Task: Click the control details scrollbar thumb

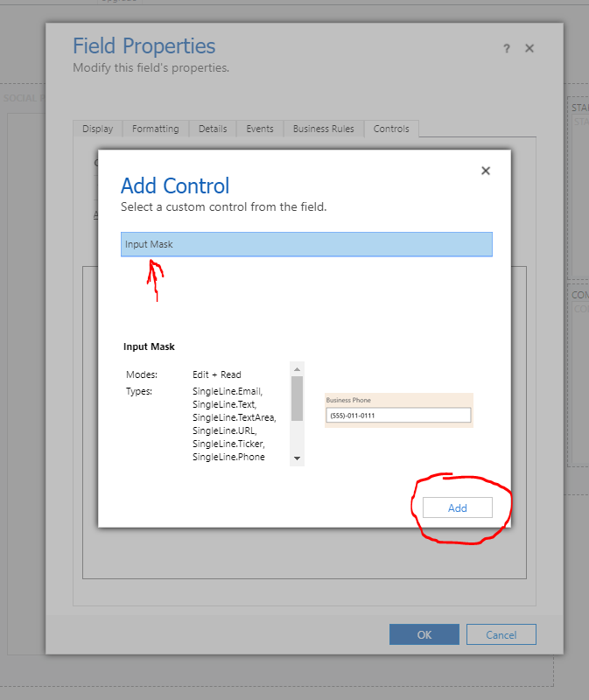Action: point(297,398)
